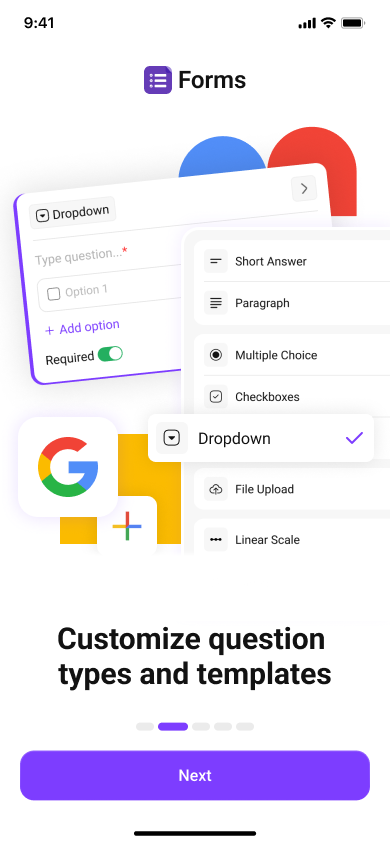The height and width of the screenshot is (844, 390).
Task: Click the File Upload cloud icon
Action: tap(216, 489)
